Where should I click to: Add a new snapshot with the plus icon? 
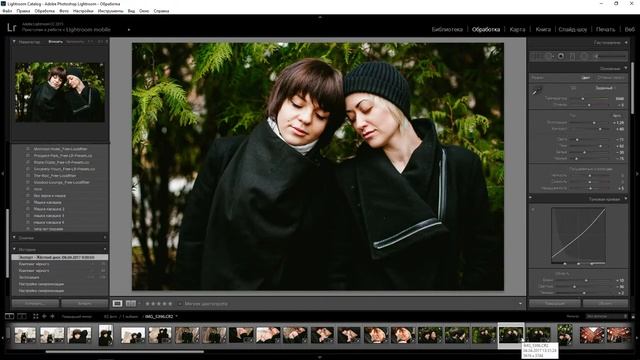105,238
